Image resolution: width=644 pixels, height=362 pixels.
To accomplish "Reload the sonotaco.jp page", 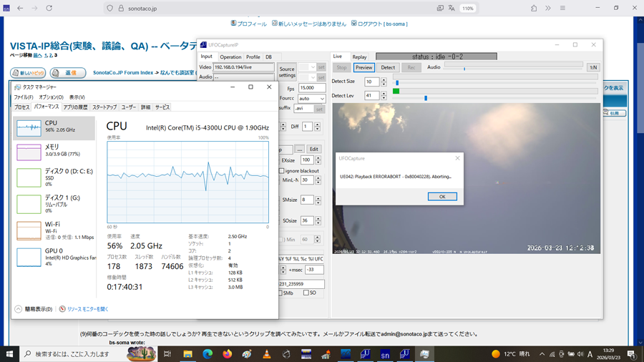I will (x=49, y=8).
